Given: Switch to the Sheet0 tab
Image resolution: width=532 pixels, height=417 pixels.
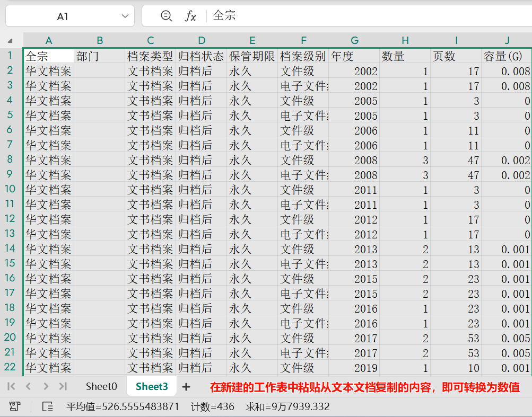Looking at the screenshot, I should coord(101,387).
